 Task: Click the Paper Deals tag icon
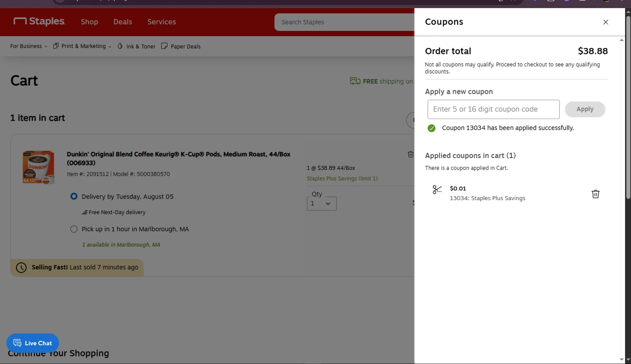click(164, 46)
